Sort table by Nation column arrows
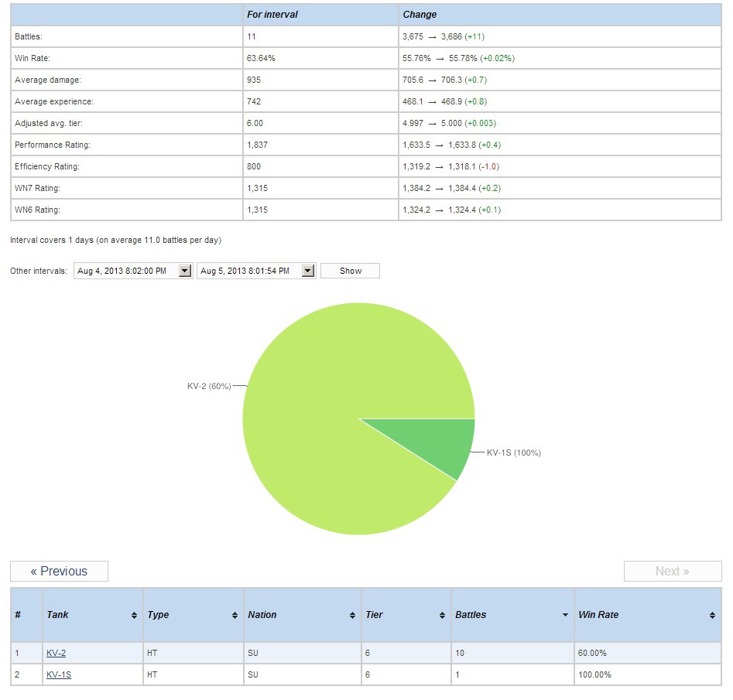The image size is (733, 700). click(352, 615)
